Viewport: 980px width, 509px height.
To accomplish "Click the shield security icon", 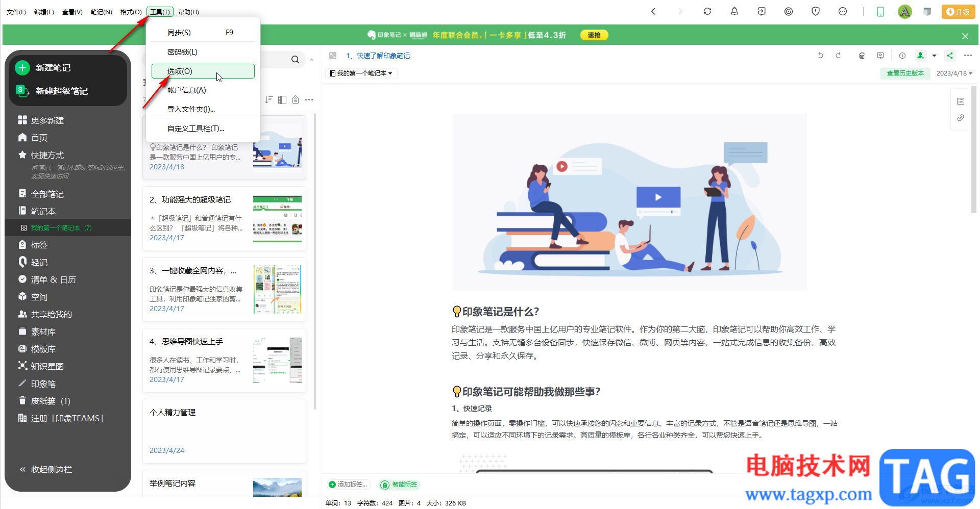I will (816, 11).
